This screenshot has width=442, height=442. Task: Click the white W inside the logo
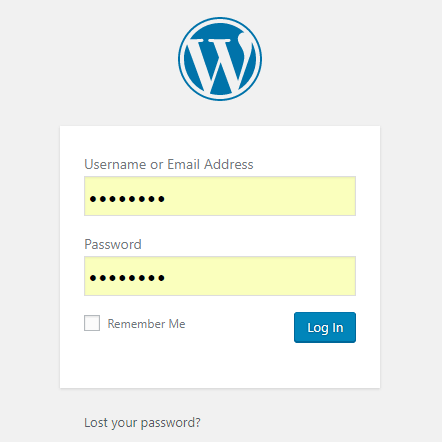point(220,63)
